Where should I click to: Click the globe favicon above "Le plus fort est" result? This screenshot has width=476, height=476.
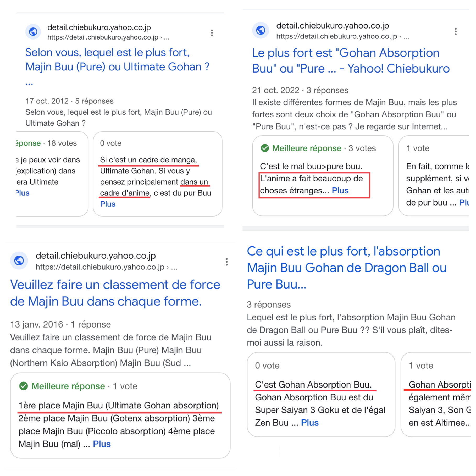click(261, 30)
